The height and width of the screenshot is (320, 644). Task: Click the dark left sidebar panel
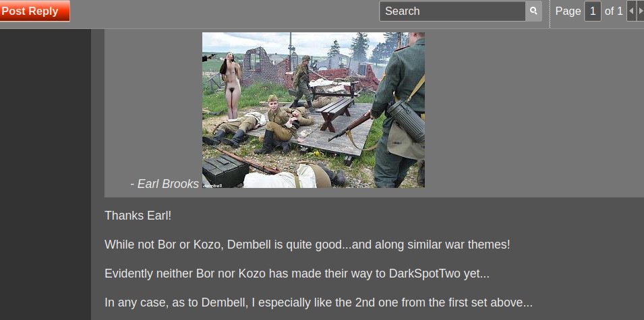[x=45, y=174]
